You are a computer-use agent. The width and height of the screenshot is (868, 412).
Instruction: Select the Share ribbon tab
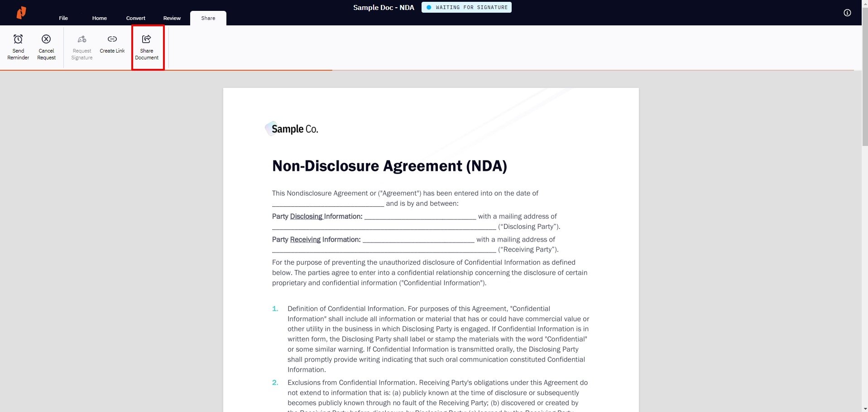coord(208,18)
